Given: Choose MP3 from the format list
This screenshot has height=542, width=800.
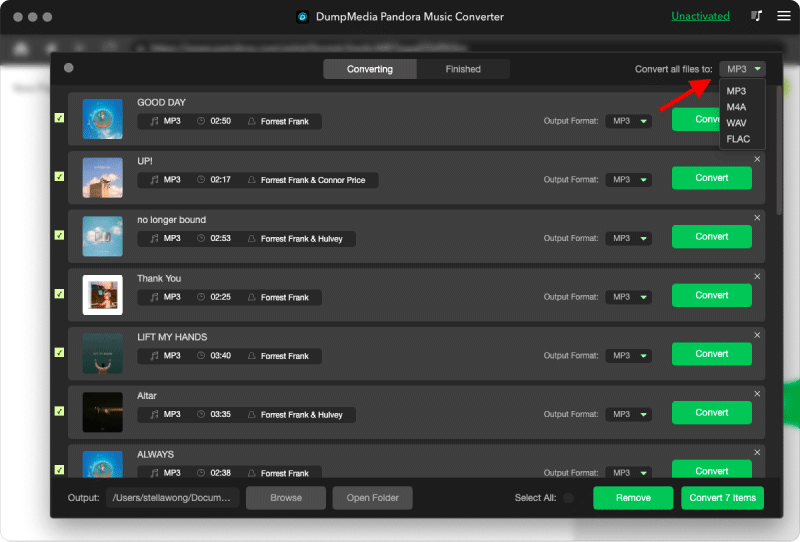Looking at the screenshot, I should pos(736,91).
